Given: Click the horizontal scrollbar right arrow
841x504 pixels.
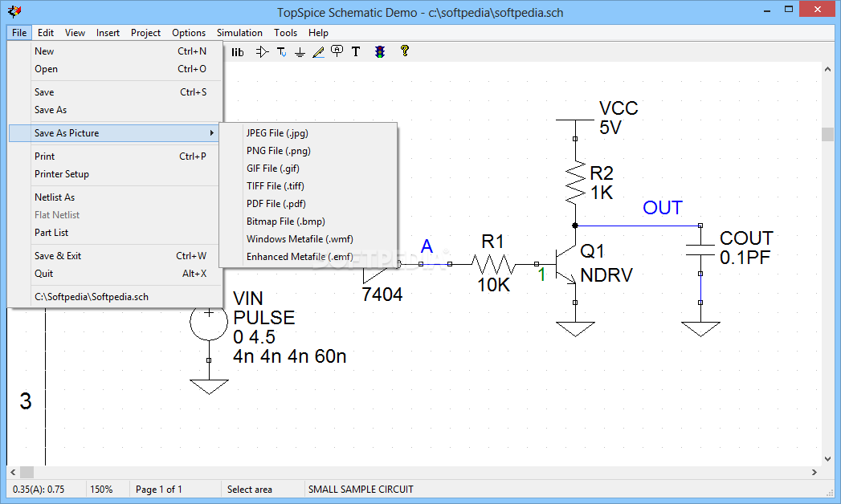Looking at the screenshot, I should click(814, 473).
